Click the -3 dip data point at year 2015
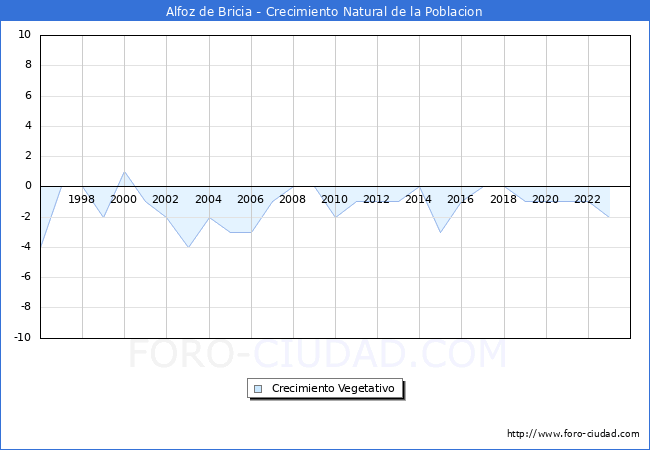 (x=440, y=232)
